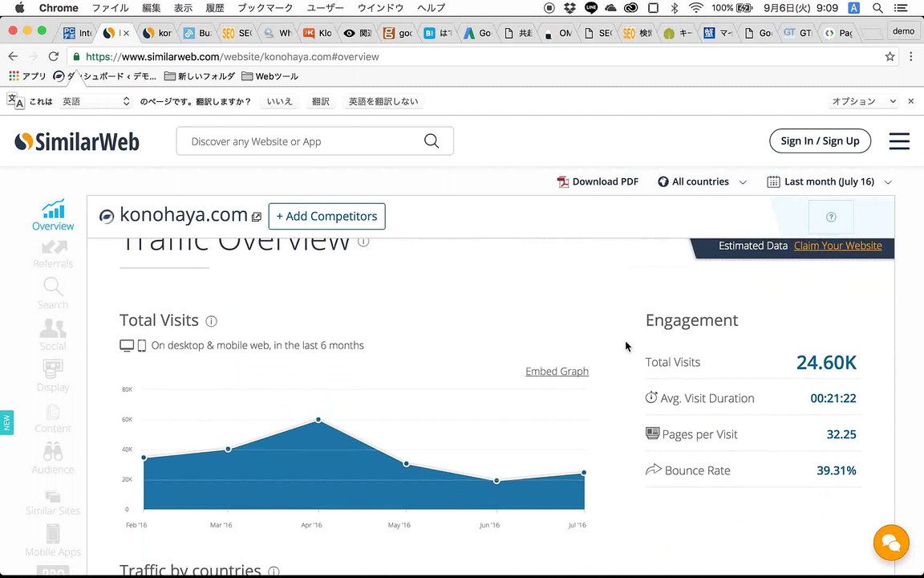Click the Embed Graph link
This screenshot has height=578, width=924.
click(x=557, y=371)
